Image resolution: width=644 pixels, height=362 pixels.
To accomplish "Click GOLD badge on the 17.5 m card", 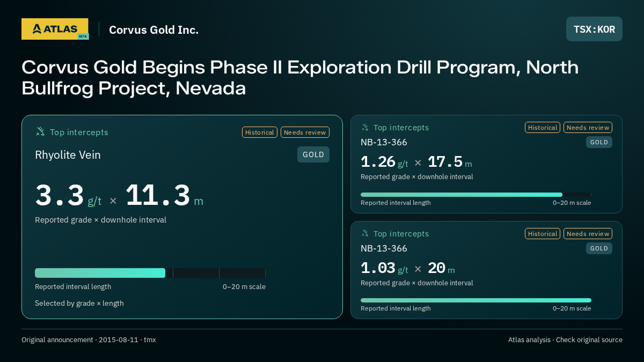I will click(x=599, y=142).
